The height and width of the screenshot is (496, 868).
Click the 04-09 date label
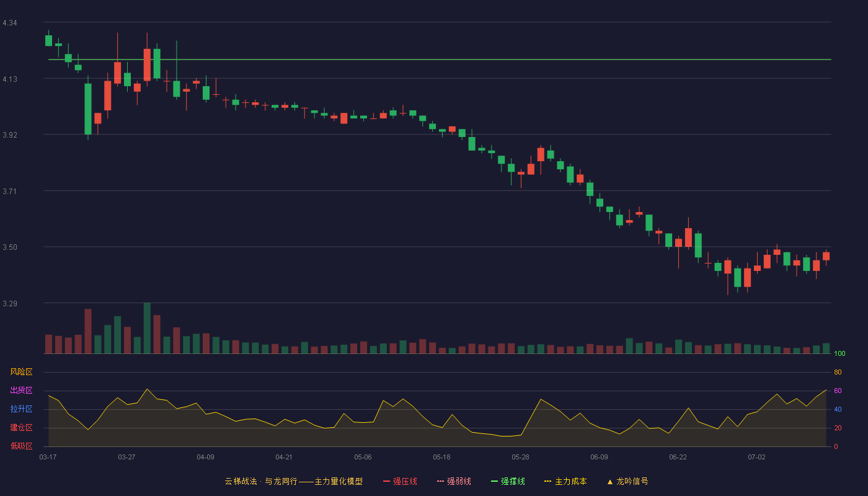click(205, 457)
